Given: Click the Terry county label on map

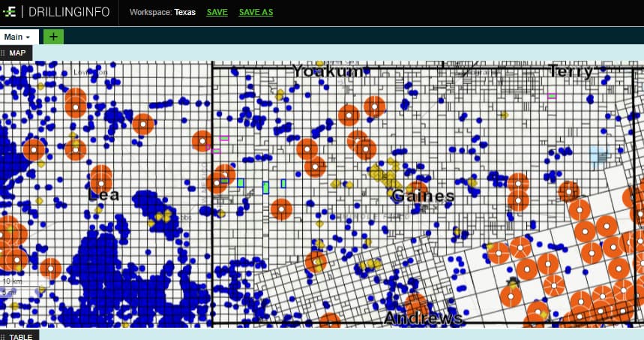Looking at the screenshot, I should pos(571,71).
